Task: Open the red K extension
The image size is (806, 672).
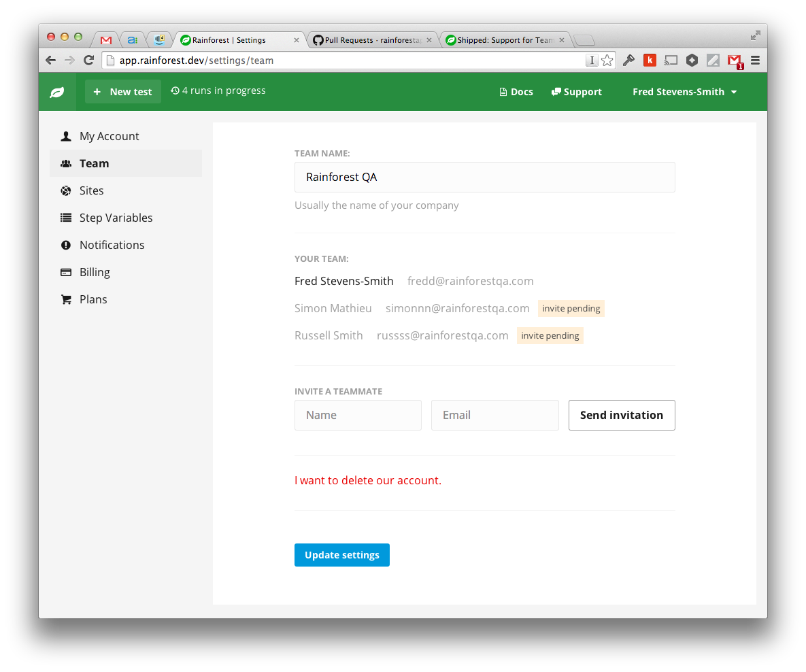Action: pos(650,60)
